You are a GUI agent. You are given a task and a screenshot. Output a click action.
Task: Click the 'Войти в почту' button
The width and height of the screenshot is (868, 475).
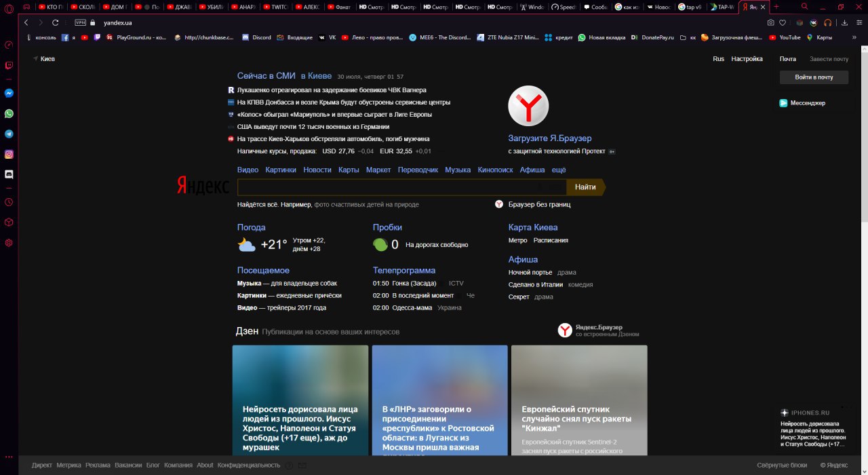coord(814,77)
